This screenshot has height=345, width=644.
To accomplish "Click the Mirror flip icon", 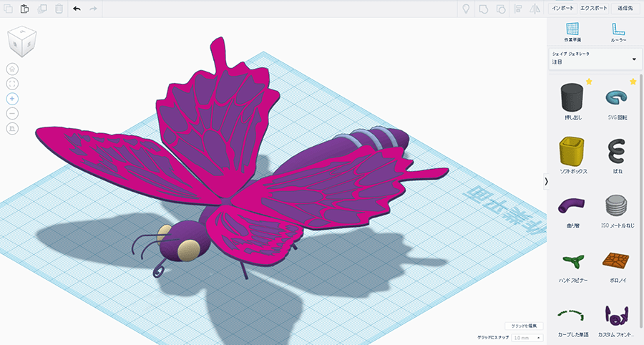I will pos(535,9).
